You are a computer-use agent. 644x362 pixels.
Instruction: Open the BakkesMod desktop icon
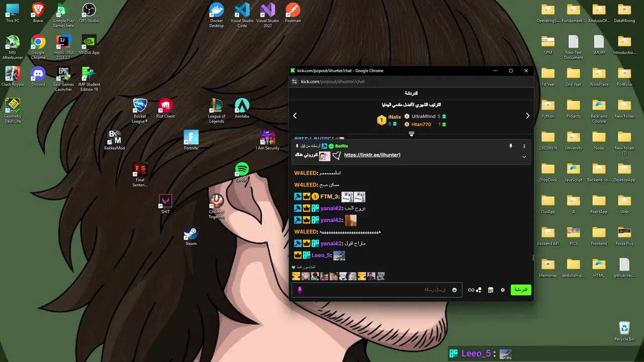(114, 140)
